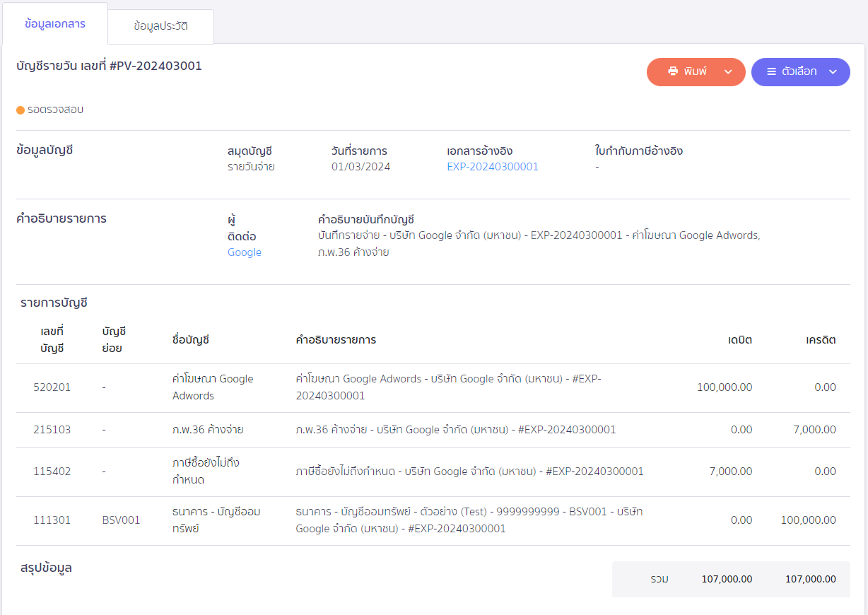The height and width of the screenshot is (615, 868).
Task: Expand the ตัวเลือก dropdown chevron
Action: (833, 72)
